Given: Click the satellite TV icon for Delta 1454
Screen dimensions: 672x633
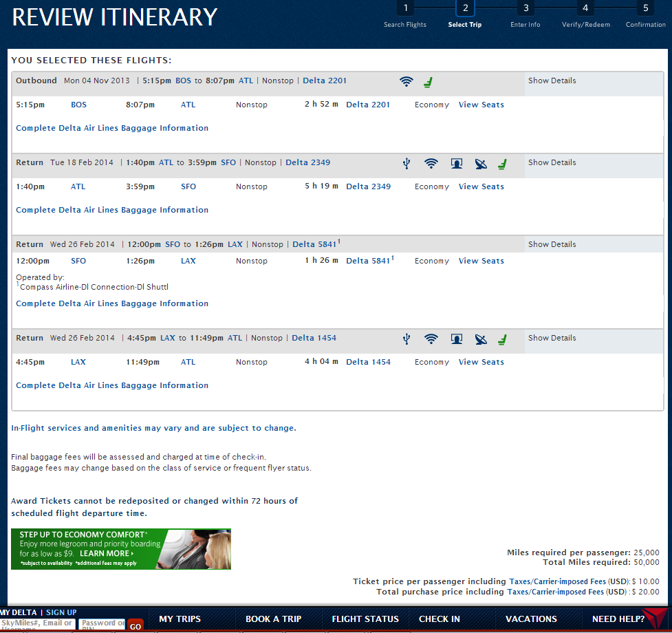Looking at the screenshot, I should click(481, 339).
